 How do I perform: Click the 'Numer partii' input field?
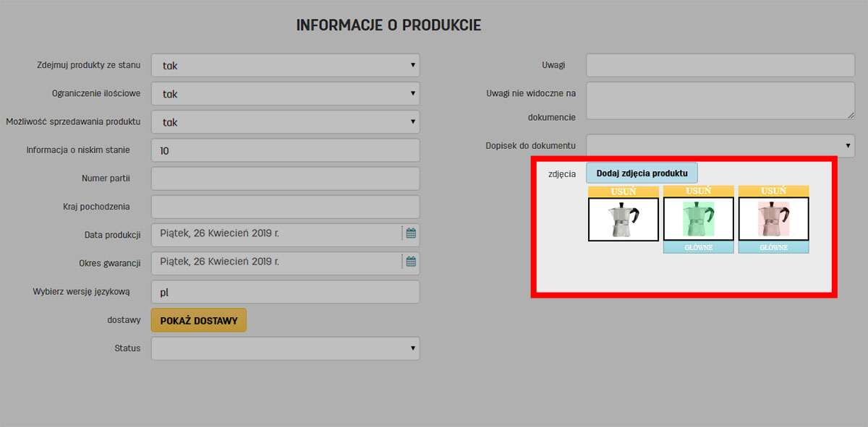tap(285, 178)
